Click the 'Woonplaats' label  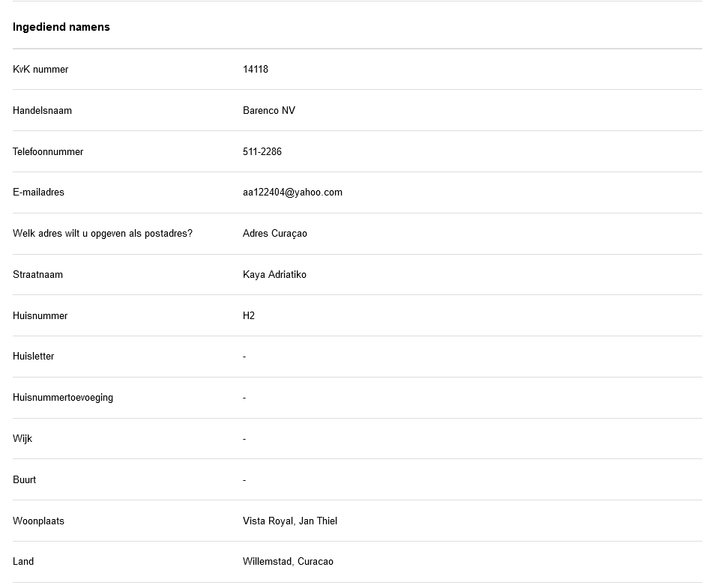[38, 521]
